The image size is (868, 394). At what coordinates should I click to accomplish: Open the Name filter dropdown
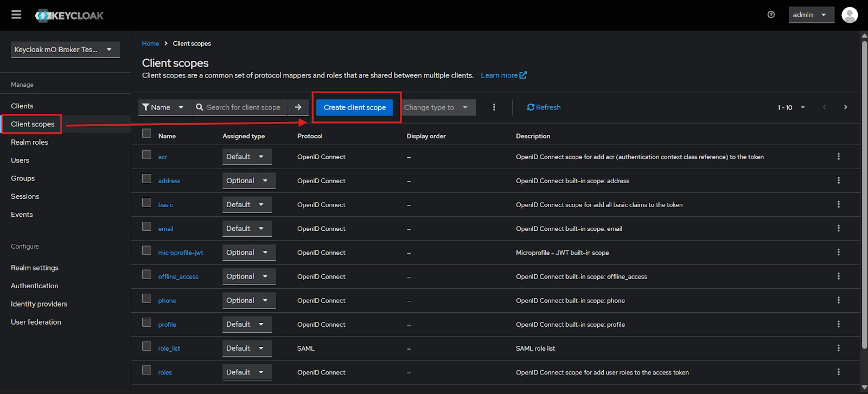(x=164, y=107)
